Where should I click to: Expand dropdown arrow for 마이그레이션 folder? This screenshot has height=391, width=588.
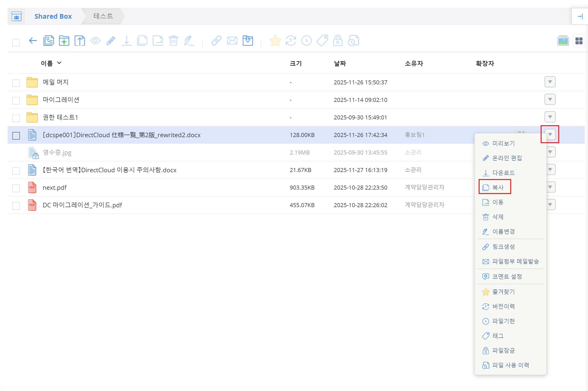point(550,100)
